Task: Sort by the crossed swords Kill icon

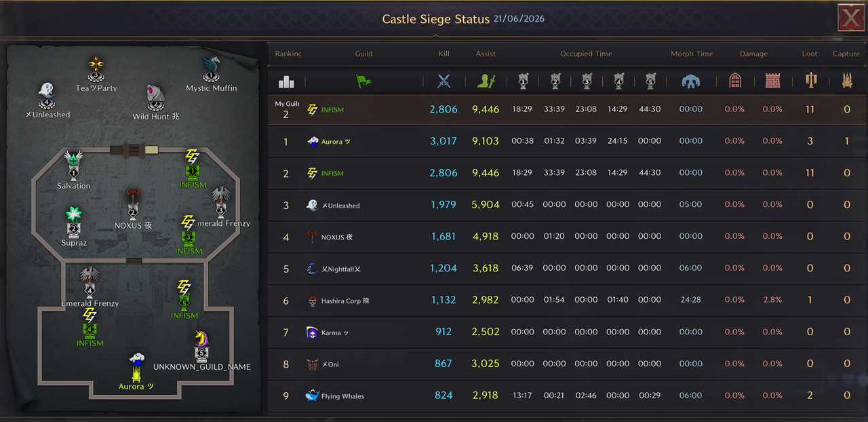Action: [443, 81]
